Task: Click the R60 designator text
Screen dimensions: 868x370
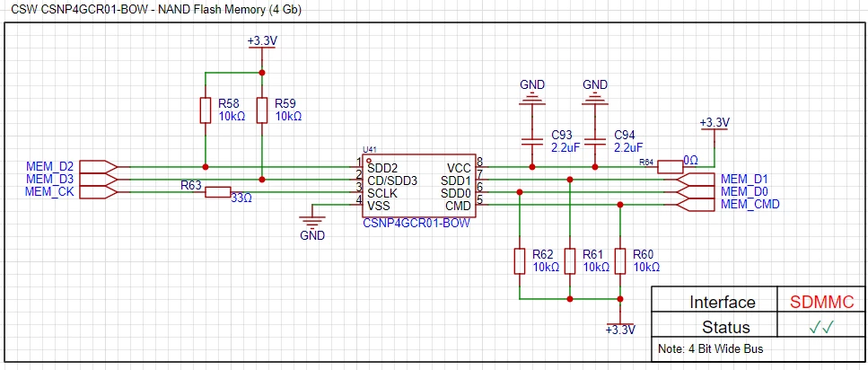Action: (x=644, y=254)
